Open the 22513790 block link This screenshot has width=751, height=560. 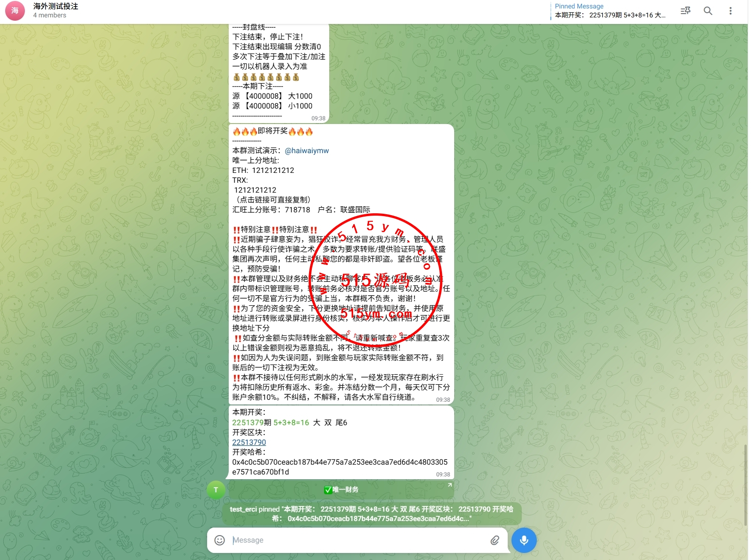249,443
